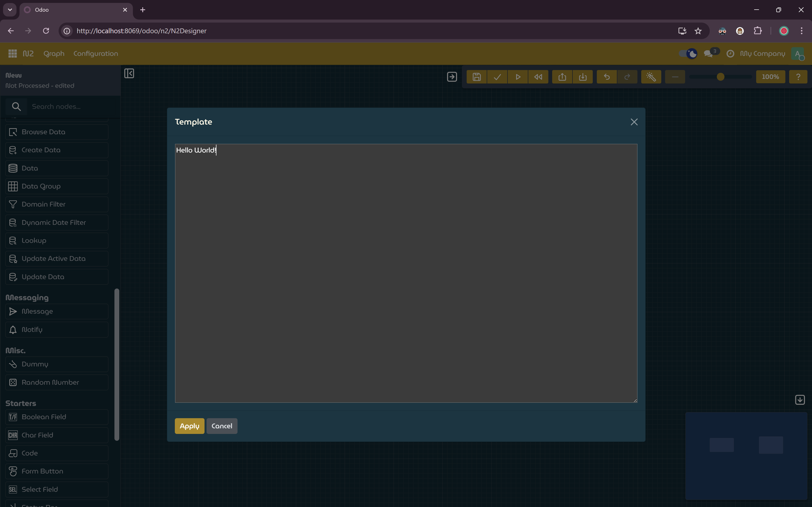The image size is (812, 507).
Task: Run the flow with the Play icon
Action: tap(517, 76)
